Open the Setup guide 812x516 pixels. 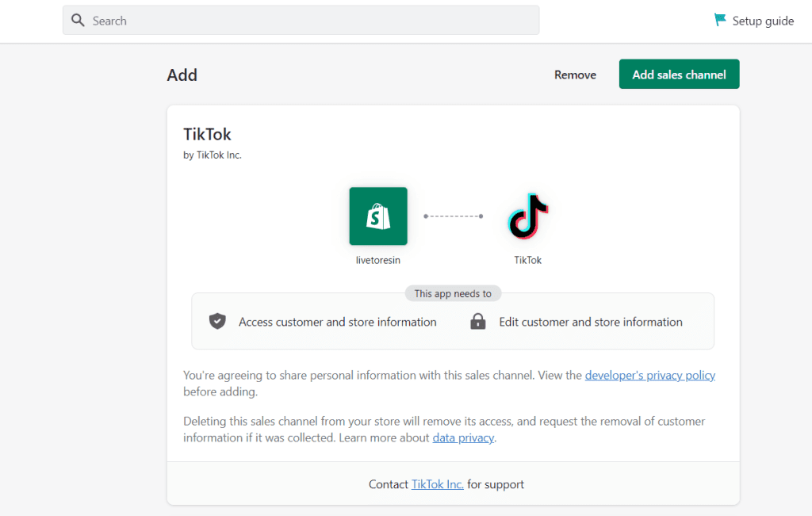(754, 21)
